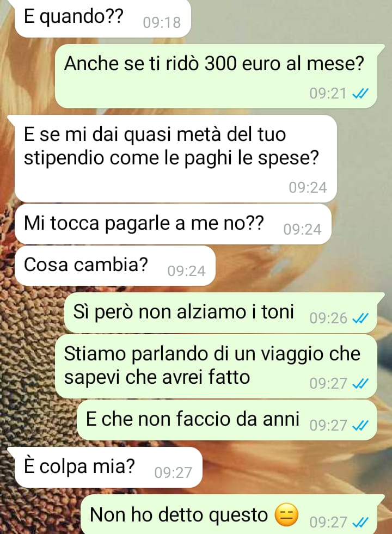Tap read receipt ticks on 'Non ho detto questo'
The image size is (392, 534).
click(x=360, y=521)
